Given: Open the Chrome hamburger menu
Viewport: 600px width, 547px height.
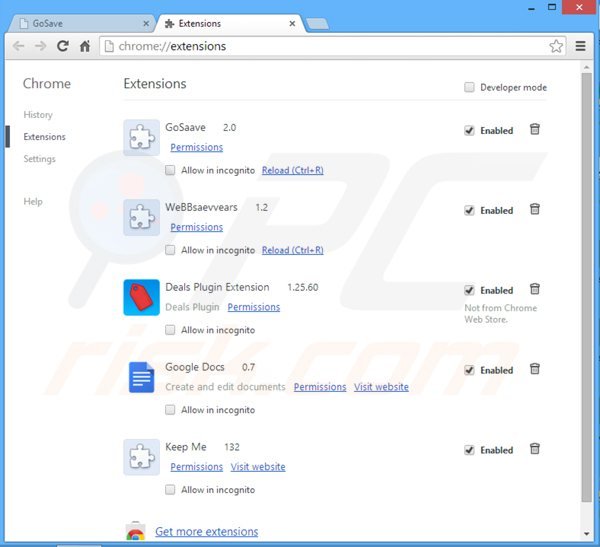Looking at the screenshot, I should 580,46.
